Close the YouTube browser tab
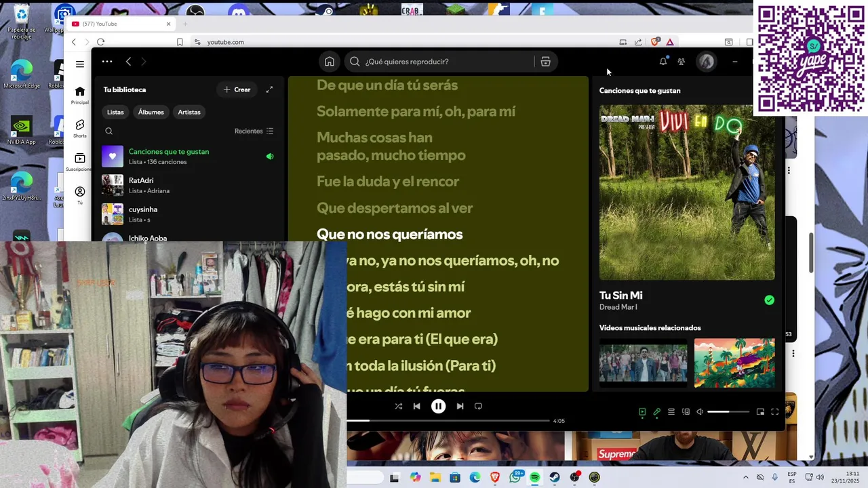Image resolution: width=868 pixels, height=488 pixels. coord(168,24)
